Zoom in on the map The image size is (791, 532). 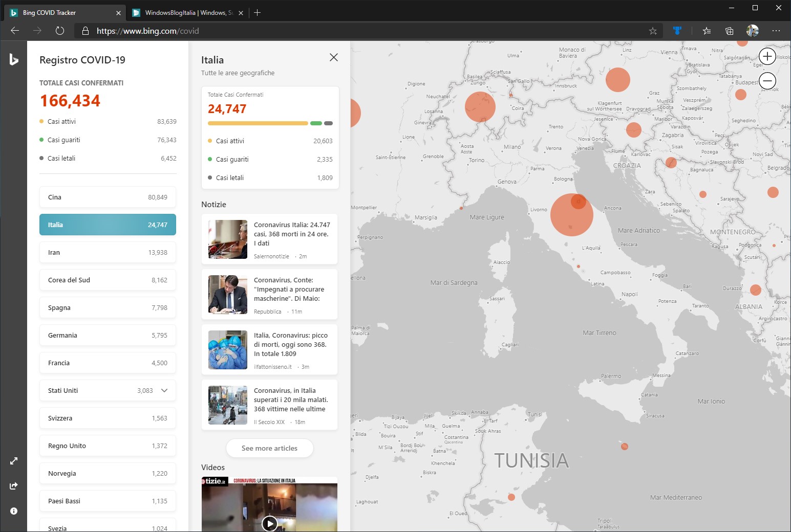pos(767,56)
